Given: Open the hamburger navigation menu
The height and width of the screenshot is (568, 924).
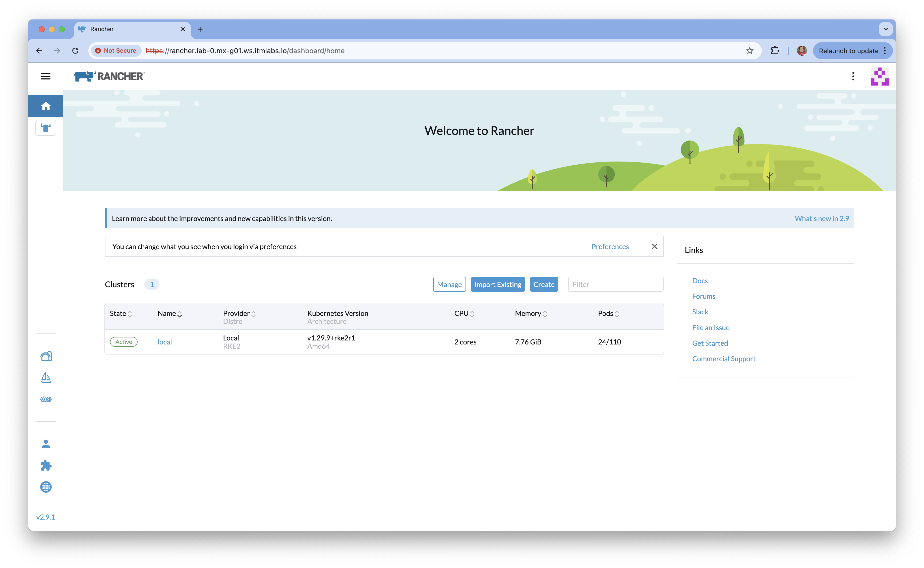Looking at the screenshot, I should (45, 76).
